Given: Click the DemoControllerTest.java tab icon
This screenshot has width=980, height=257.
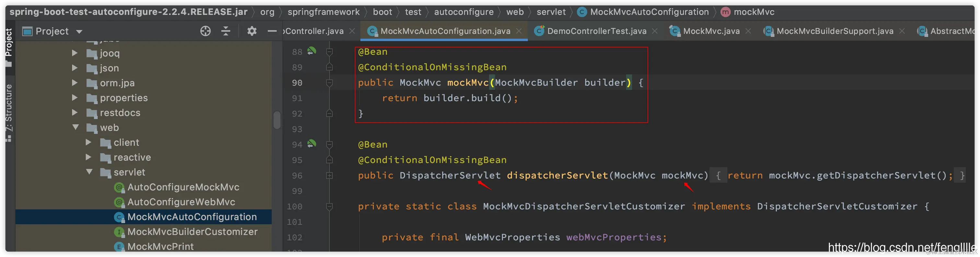Looking at the screenshot, I should pyautogui.click(x=539, y=31).
